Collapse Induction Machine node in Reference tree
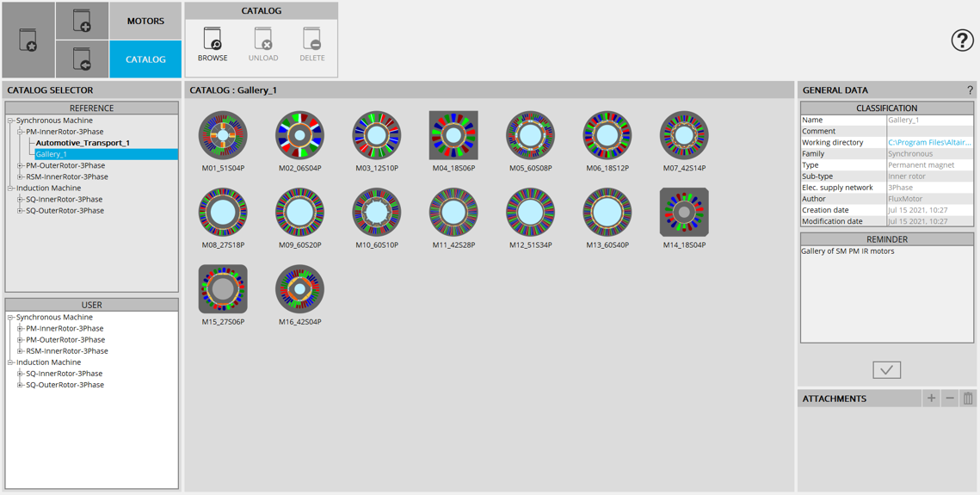The image size is (980, 495). tap(11, 188)
